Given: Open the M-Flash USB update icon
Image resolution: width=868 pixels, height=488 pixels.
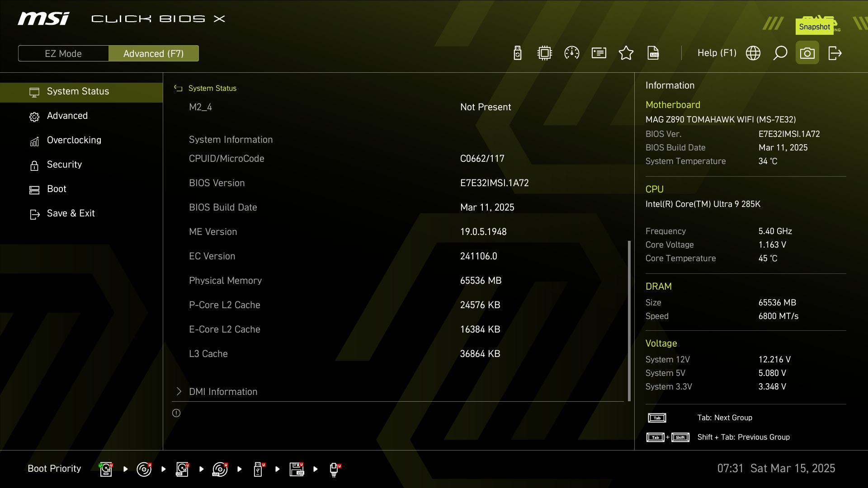Looking at the screenshot, I should (x=518, y=53).
